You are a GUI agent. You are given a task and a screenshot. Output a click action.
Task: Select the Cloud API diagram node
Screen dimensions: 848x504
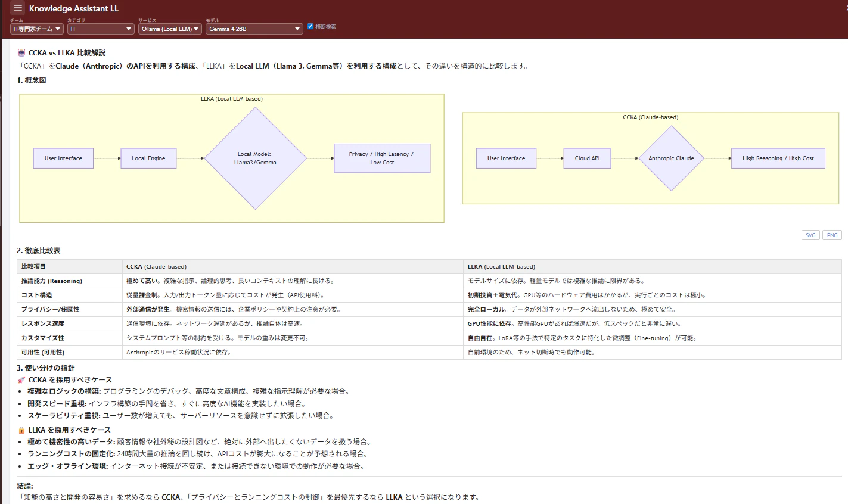[x=587, y=158]
